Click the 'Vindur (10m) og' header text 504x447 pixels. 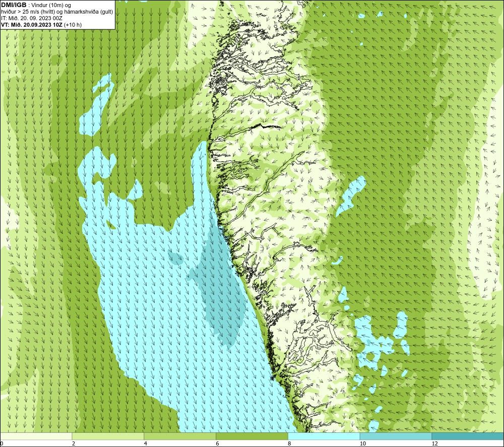[x=52, y=6]
